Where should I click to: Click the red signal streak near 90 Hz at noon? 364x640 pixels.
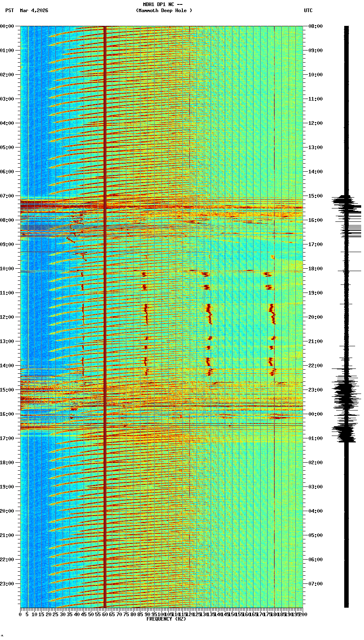(x=146, y=315)
